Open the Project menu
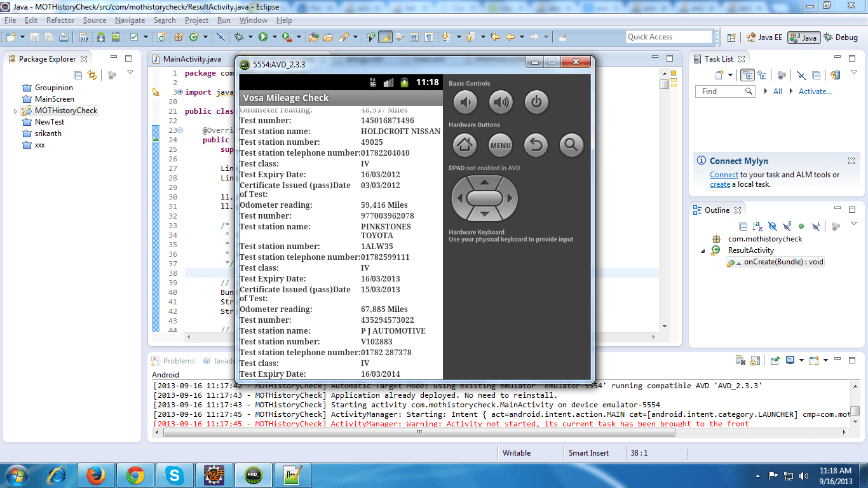This screenshot has height=488, width=868. pos(196,20)
